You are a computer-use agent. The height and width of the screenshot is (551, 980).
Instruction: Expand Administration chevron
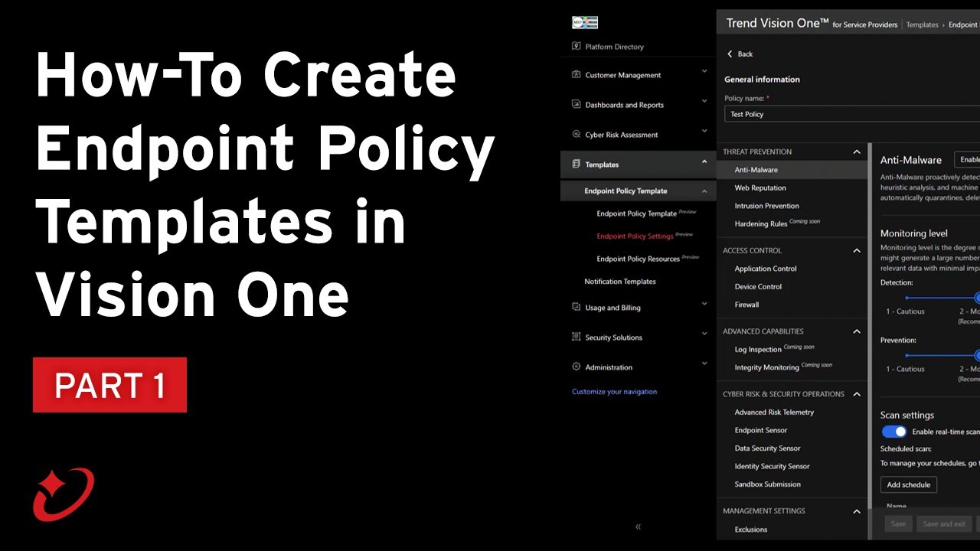pyautogui.click(x=704, y=364)
